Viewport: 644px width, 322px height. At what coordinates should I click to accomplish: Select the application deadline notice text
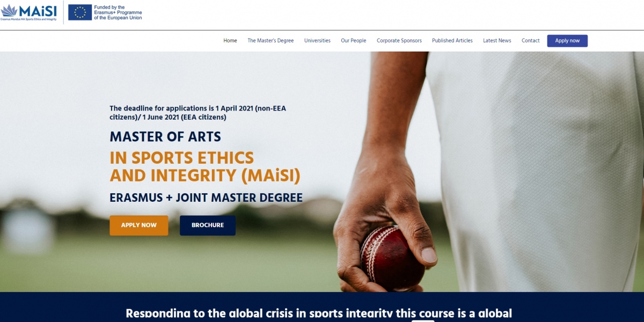198,113
